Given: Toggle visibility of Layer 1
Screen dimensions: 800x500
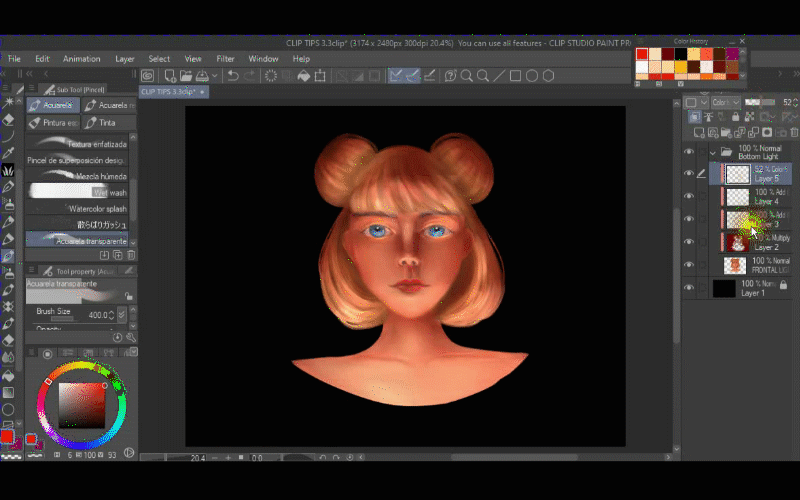Looking at the screenshot, I should pyautogui.click(x=688, y=288).
